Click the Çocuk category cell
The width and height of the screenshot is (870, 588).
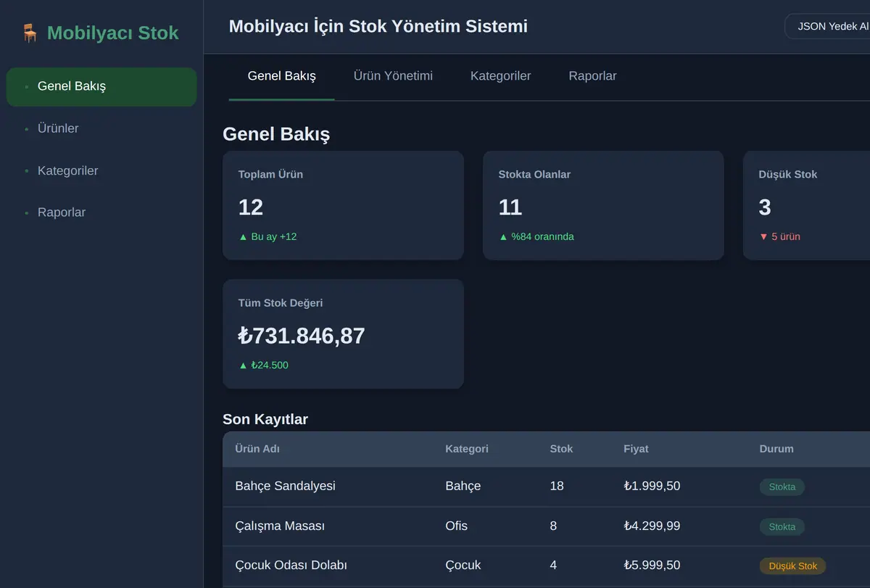click(463, 566)
